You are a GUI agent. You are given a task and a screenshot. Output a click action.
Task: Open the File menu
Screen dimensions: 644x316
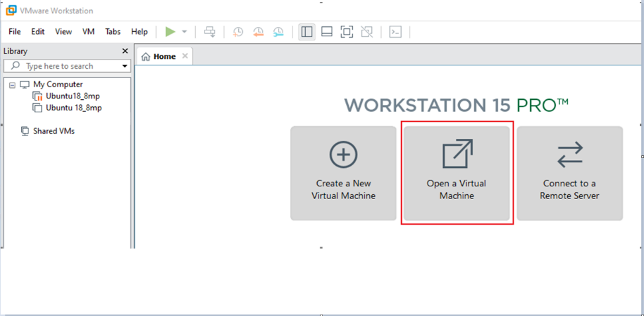[15, 32]
